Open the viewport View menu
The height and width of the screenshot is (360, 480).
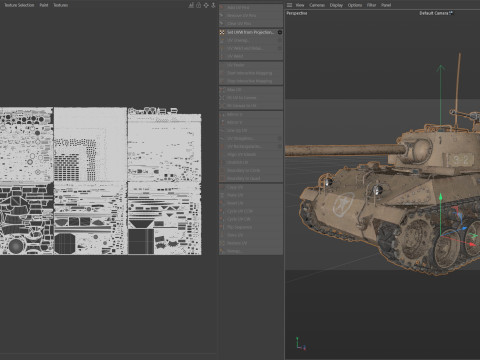coord(300,5)
